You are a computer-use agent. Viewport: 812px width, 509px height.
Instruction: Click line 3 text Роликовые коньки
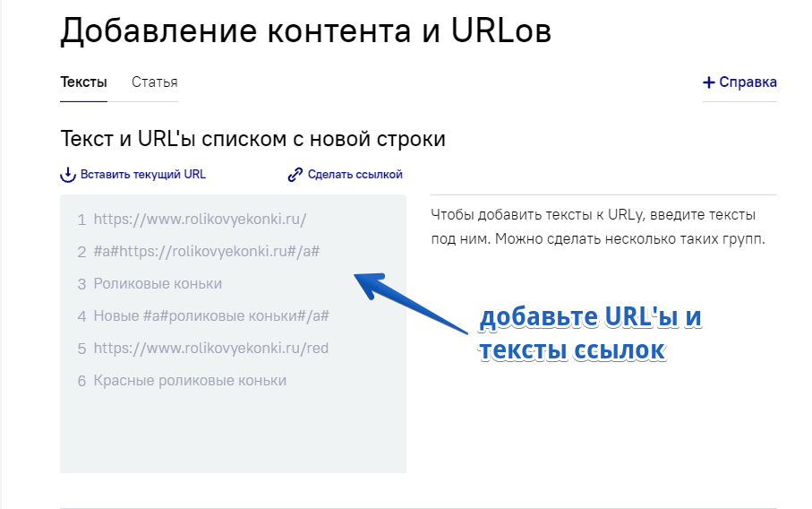tap(158, 283)
